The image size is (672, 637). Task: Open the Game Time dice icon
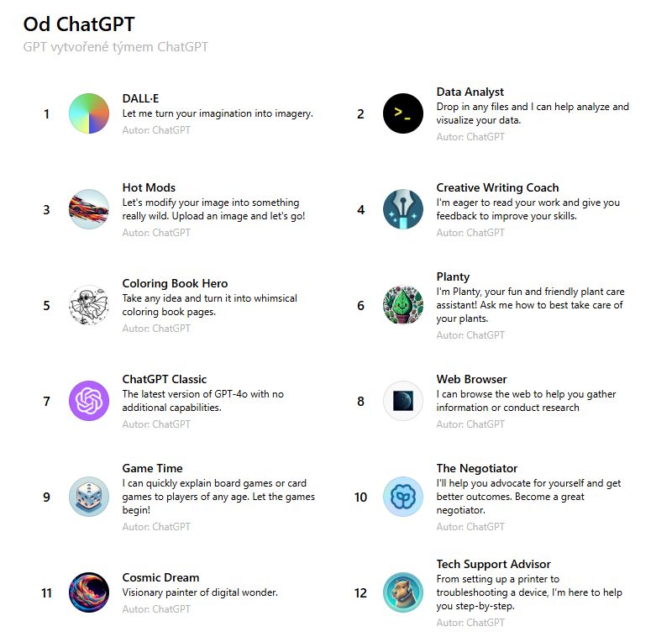pyautogui.click(x=89, y=497)
